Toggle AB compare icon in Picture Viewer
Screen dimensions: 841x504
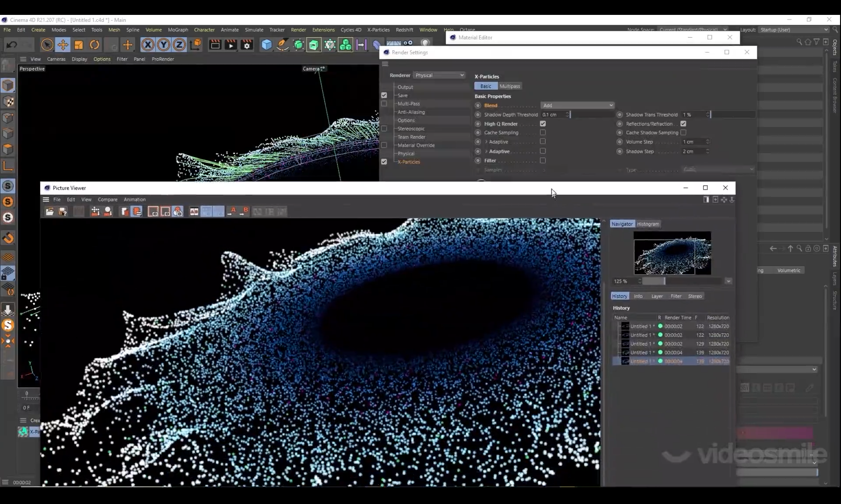[x=194, y=212]
